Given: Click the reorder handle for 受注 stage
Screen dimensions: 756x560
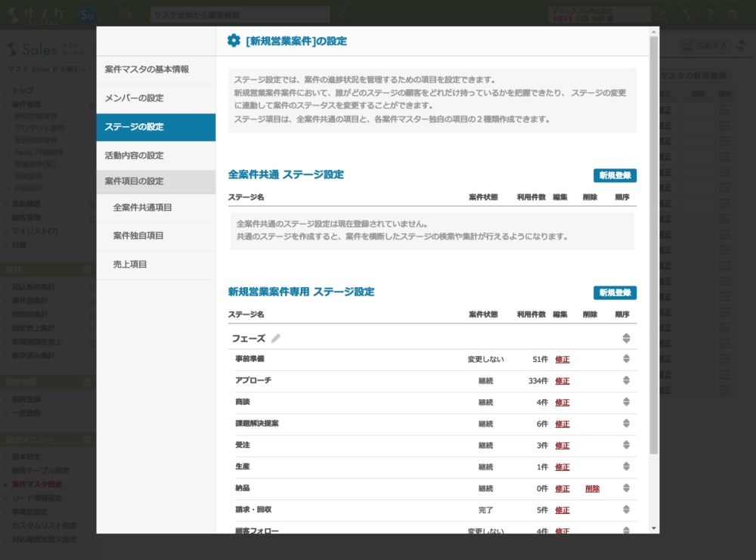Looking at the screenshot, I should pos(626,446).
